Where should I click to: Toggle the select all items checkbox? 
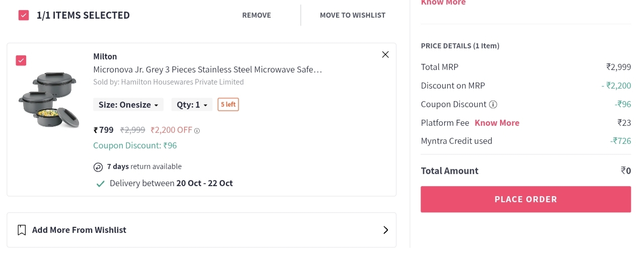pyautogui.click(x=24, y=15)
